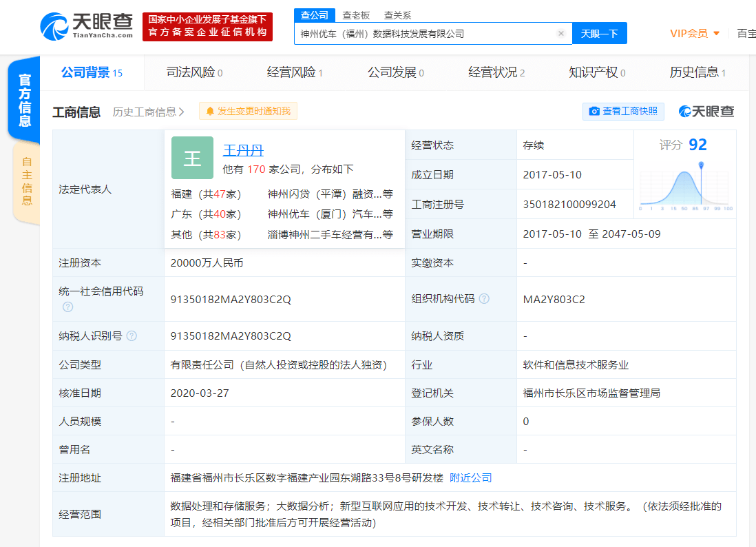Click the 查看工商快照 button
Screen dimensions: 756x547
pos(623,111)
